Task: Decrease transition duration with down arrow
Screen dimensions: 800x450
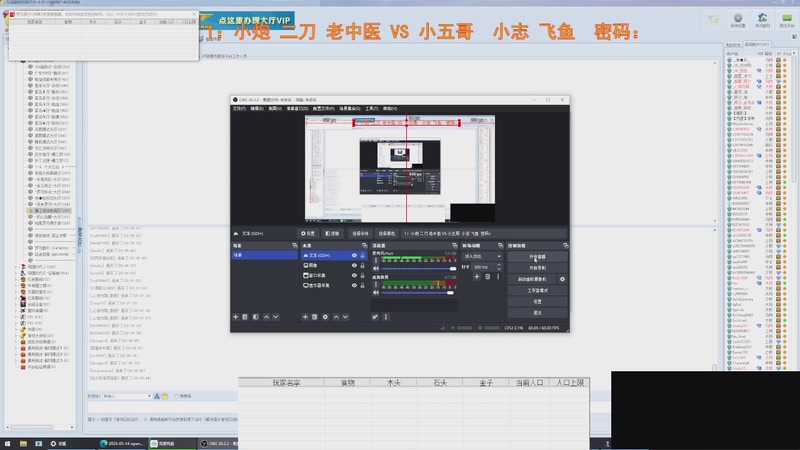Action: pyautogui.click(x=499, y=269)
